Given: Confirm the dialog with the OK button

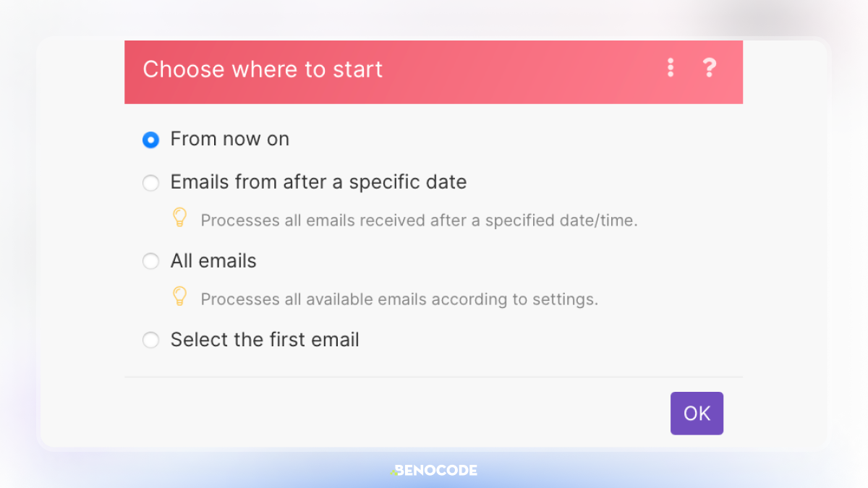Looking at the screenshot, I should [697, 414].
